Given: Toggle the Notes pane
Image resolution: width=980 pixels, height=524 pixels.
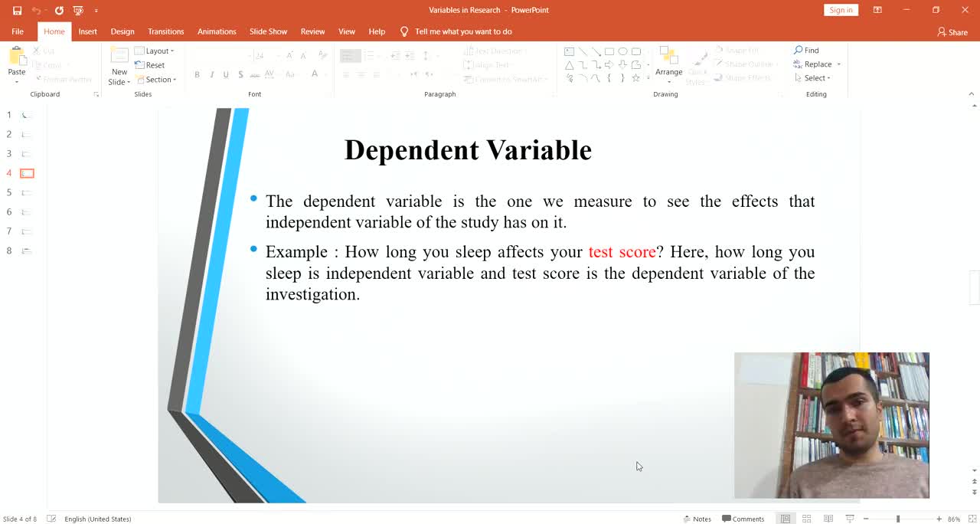Looking at the screenshot, I should pyautogui.click(x=697, y=519).
